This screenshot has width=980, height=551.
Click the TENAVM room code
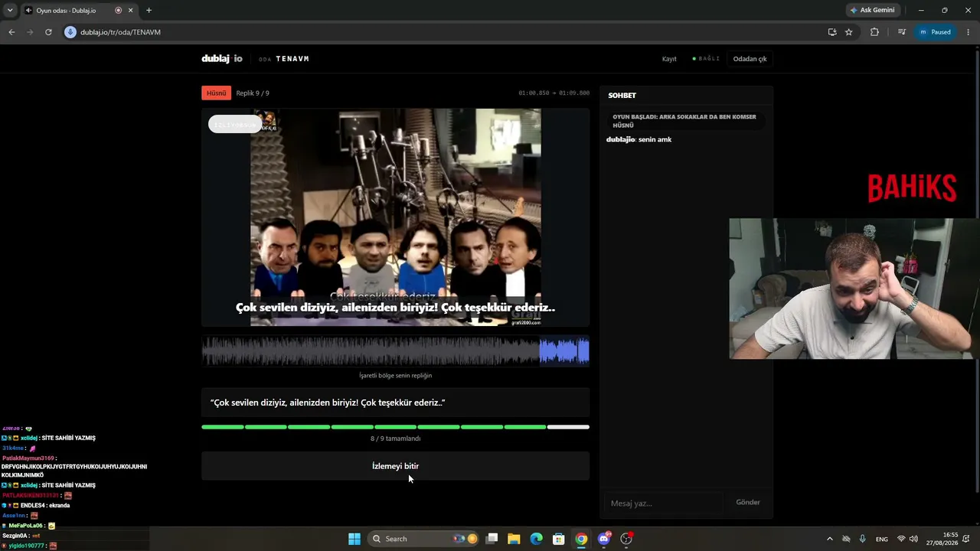click(292, 59)
